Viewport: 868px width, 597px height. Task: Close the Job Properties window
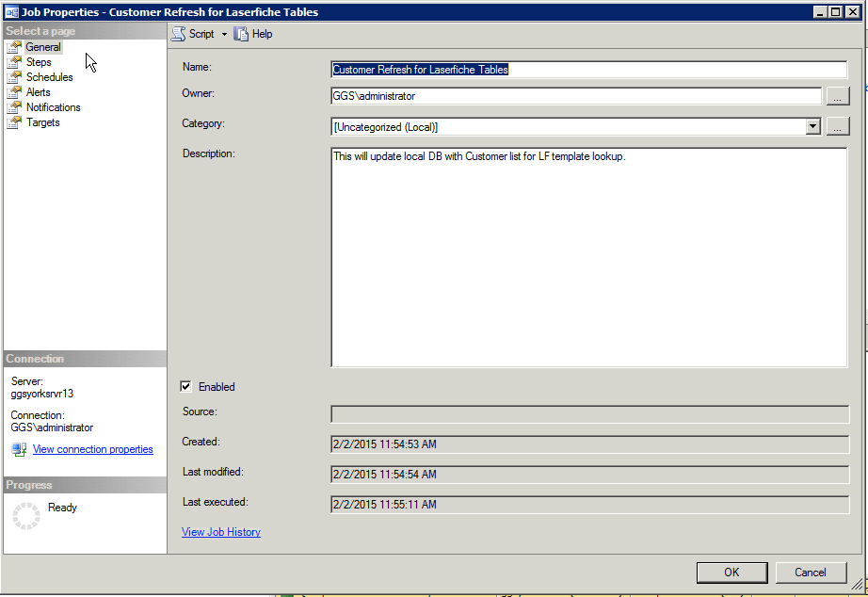(x=853, y=11)
